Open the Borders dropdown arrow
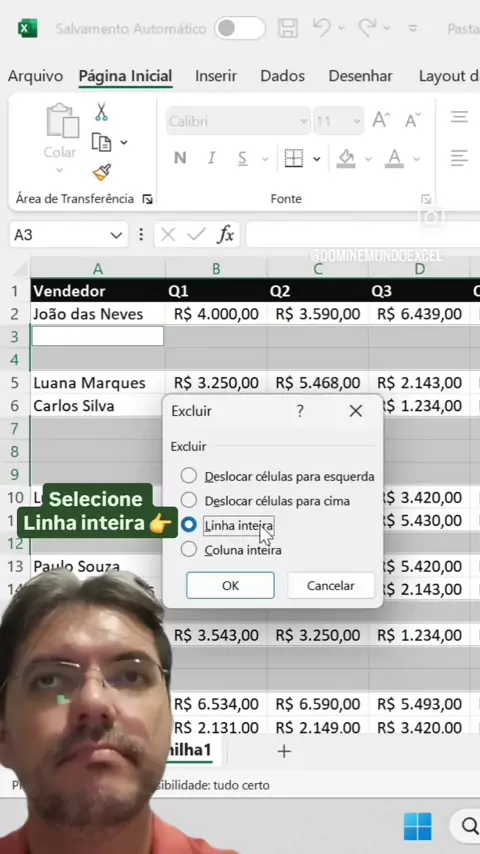The image size is (480, 854). pyautogui.click(x=317, y=159)
